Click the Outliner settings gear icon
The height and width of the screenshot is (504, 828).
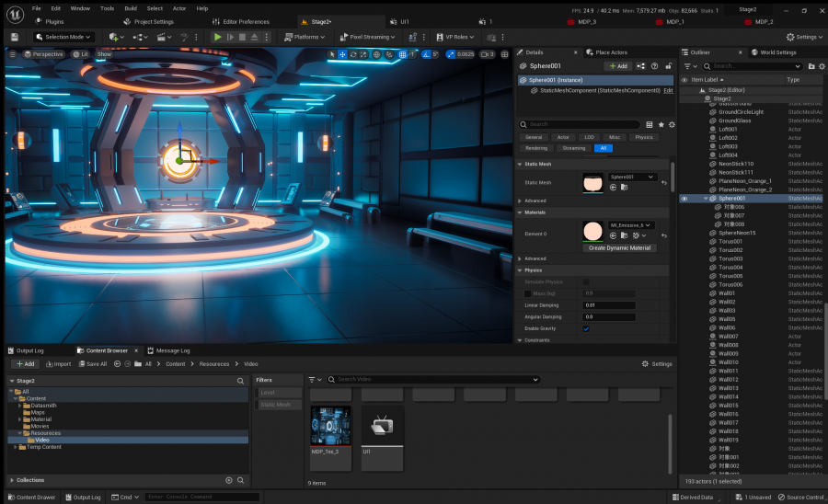pyautogui.click(x=822, y=66)
